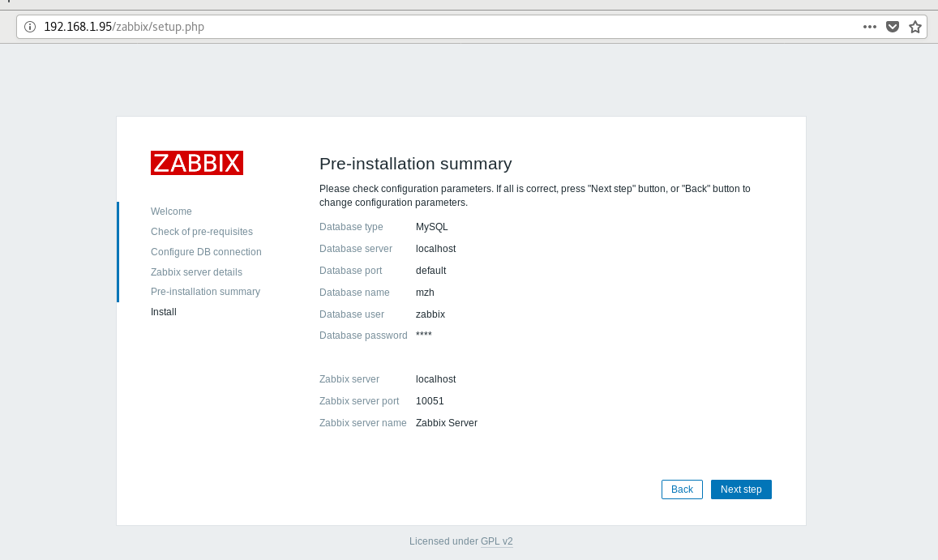This screenshot has width=938, height=560.
Task: Click the database user value zabbix
Action: 430,314
